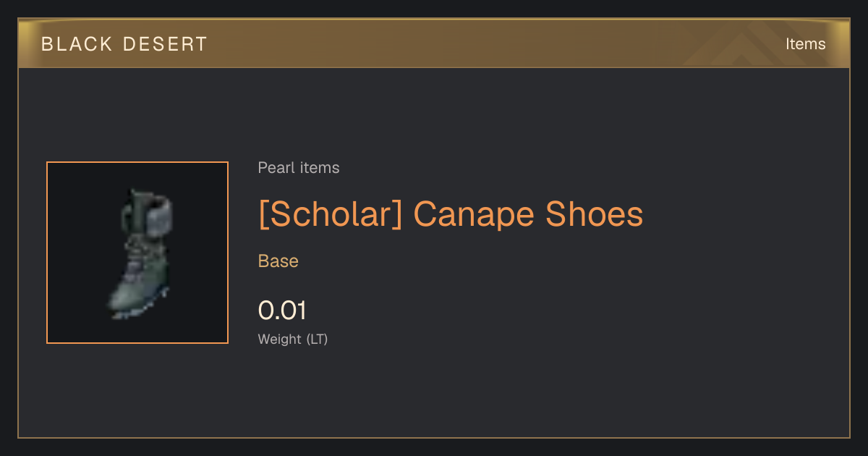Image resolution: width=868 pixels, height=456 pixels.
Task: Click the word "Shoes" in the title
Action: pos(594,214)
